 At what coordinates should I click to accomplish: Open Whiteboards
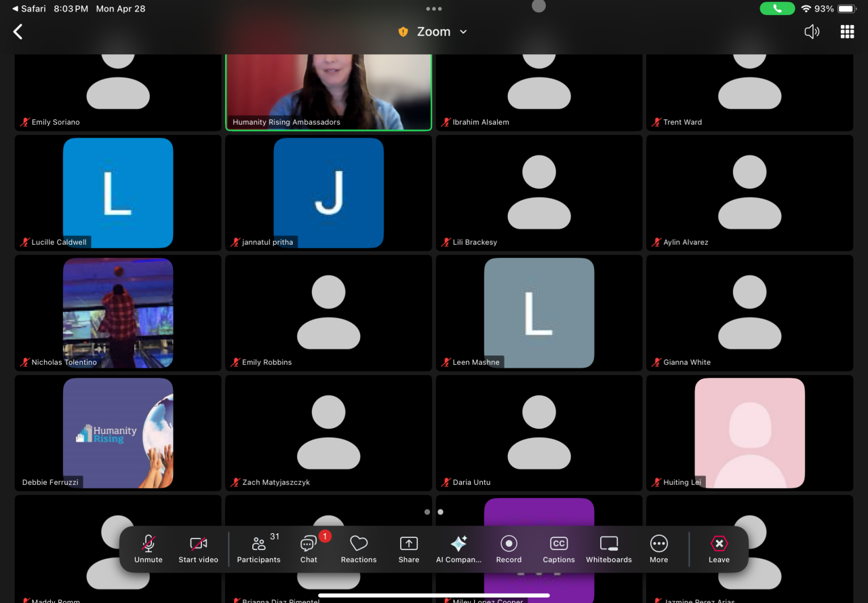(x=609, y=549)
